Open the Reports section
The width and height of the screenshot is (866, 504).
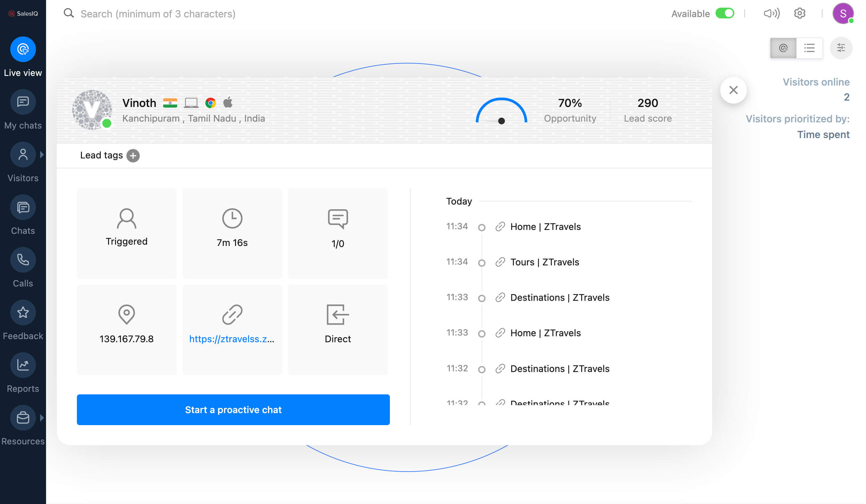coord(23,365)
